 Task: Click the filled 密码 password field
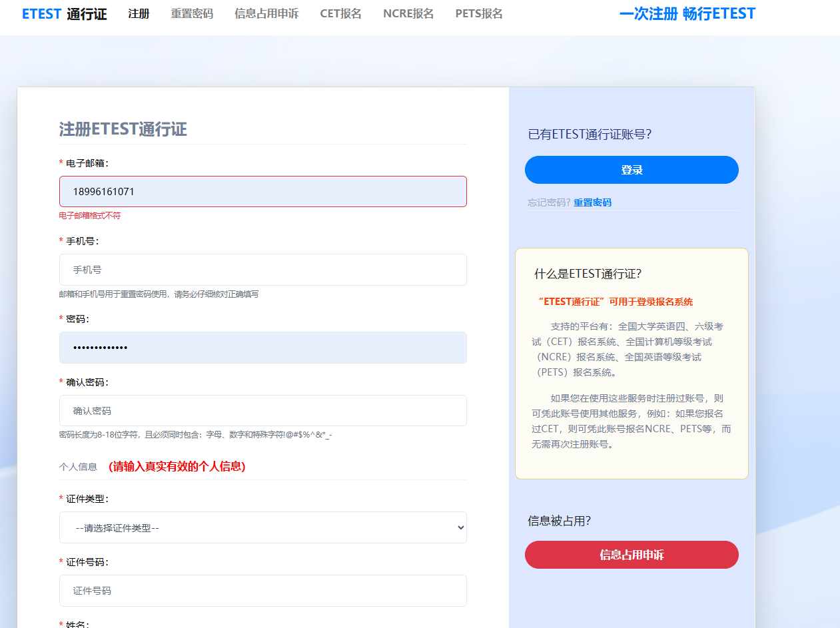coord(262,348)
